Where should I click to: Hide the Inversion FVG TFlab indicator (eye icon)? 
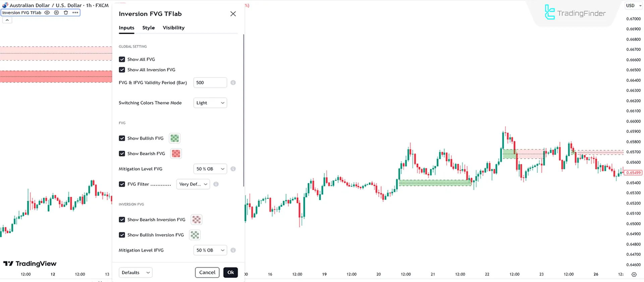coord(47,13)
